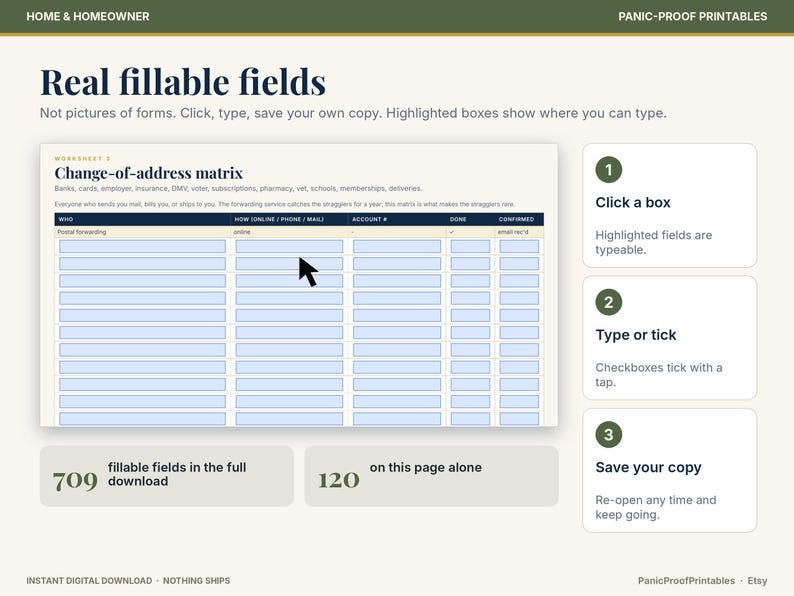This screenshot has height=596, width=794.
Task: Click the 'Click a box' step title
Action: tap(632, 203)
